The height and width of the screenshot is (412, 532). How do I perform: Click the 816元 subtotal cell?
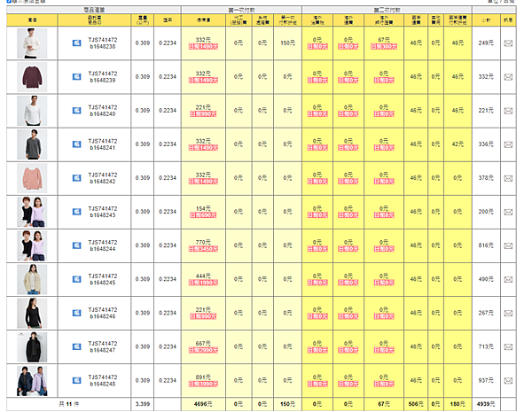point(486,245)
